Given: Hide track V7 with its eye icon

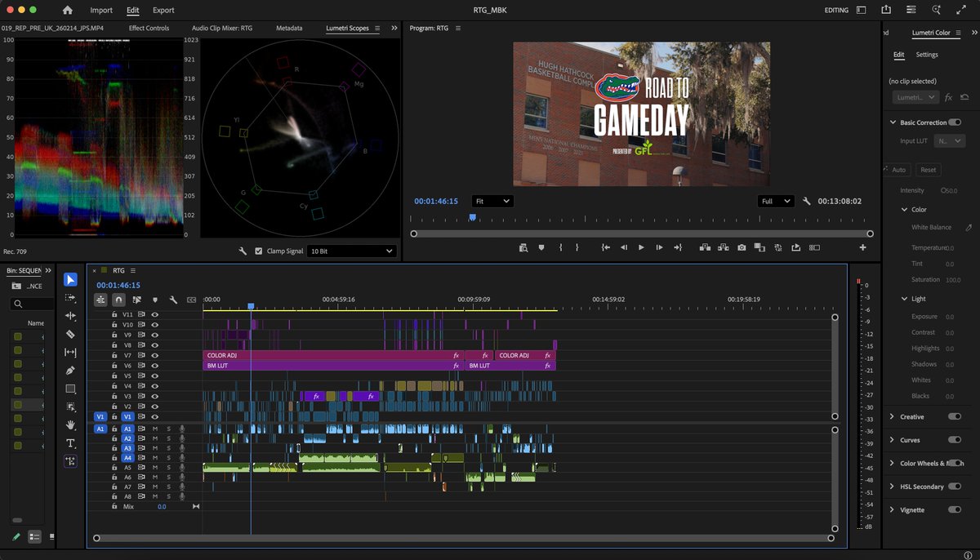Looking at the screenshot, I should [x=154, y=356].
